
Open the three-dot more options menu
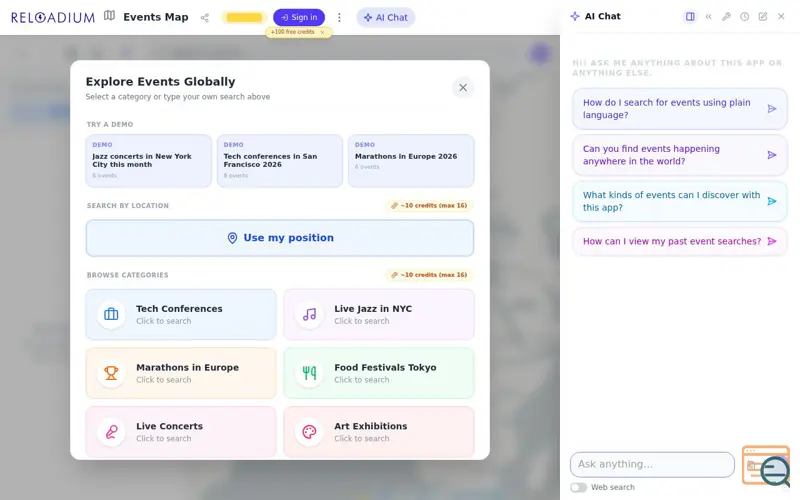[x=339, y=18]
